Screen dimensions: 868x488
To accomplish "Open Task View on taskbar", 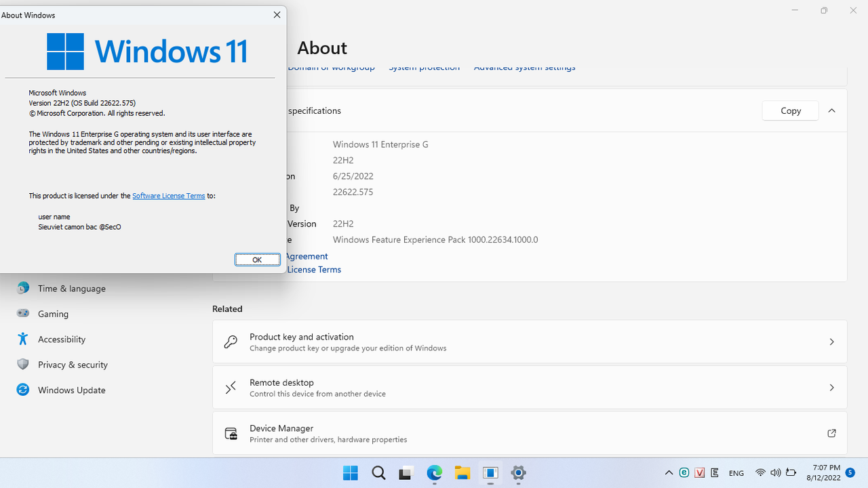I will pos(406,473).
